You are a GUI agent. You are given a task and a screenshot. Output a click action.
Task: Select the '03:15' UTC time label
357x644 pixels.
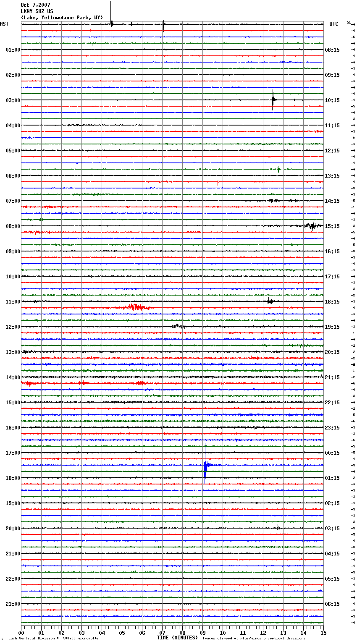pos(332,529)
